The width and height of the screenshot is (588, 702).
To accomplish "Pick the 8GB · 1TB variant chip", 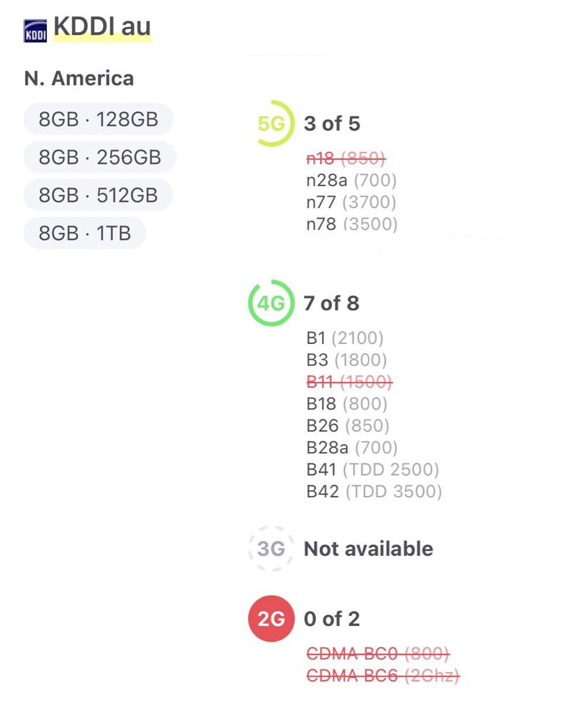I will click(85, 233).
